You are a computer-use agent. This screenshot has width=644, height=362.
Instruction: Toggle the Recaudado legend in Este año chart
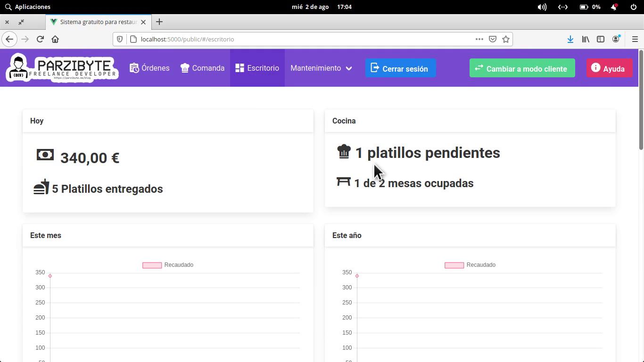point(470,265)
